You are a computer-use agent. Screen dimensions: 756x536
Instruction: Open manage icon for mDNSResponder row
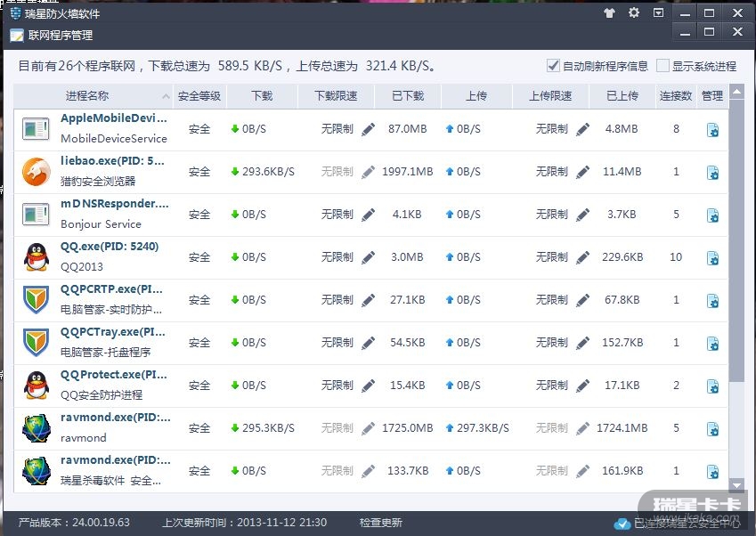(x=712, y=215)
